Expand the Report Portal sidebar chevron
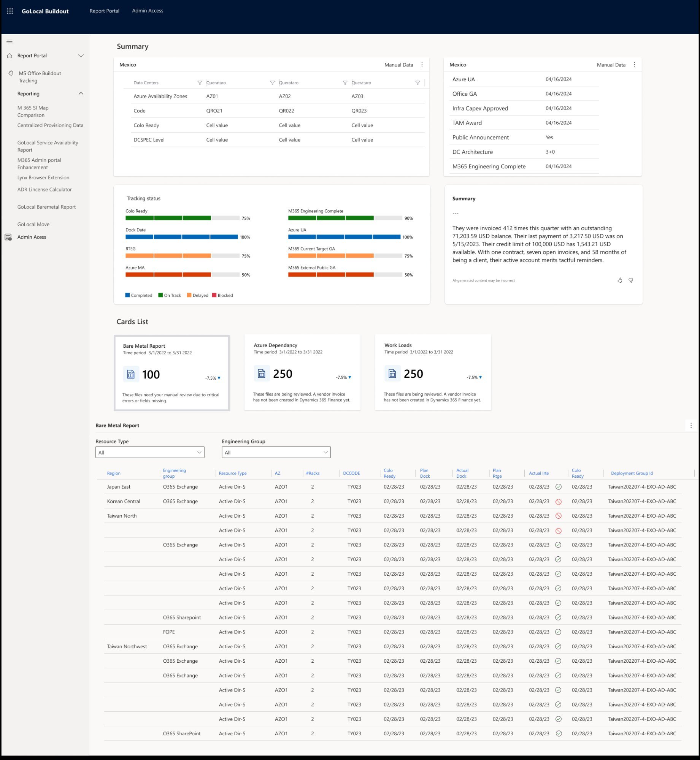 [81, 56]
